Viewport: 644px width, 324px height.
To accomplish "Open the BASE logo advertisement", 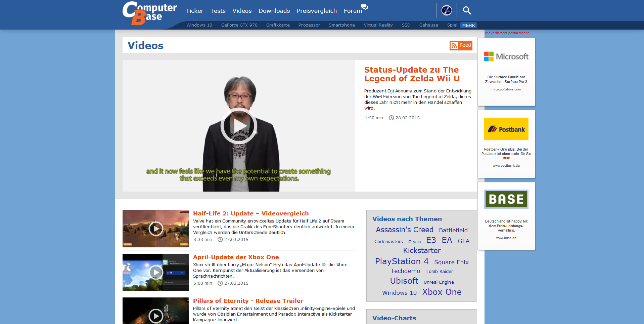I will 506,199.
